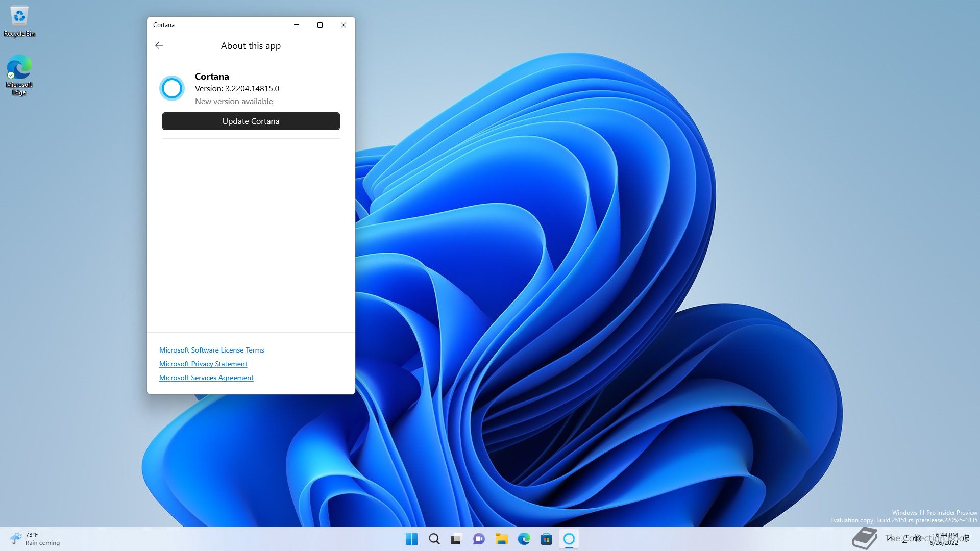Click the Cortana logo circle
980x551 pixels.
pyautogui.click(x=172, y=88)
